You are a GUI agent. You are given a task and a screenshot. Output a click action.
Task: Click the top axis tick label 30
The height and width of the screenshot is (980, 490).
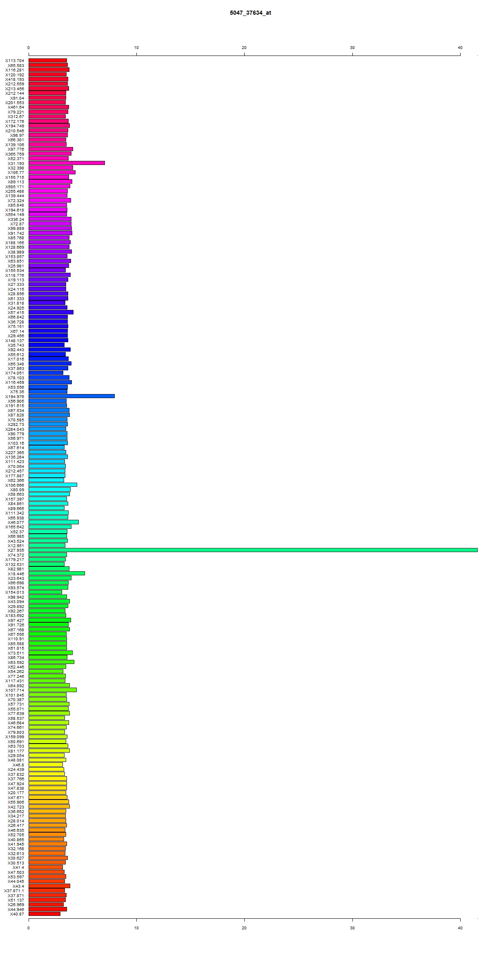[x=352, y=48]
